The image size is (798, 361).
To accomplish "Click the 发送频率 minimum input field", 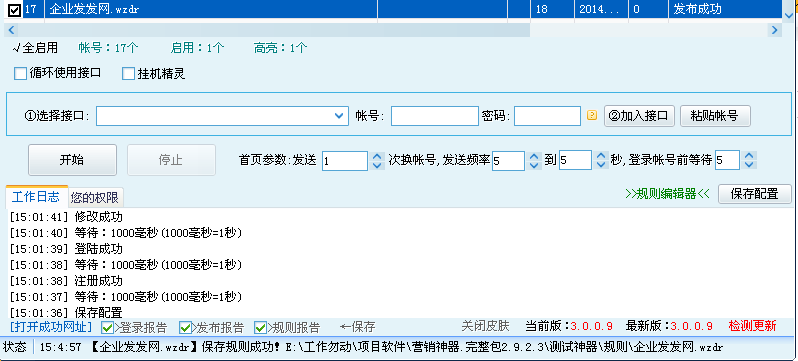I will (x=508, y=161).
